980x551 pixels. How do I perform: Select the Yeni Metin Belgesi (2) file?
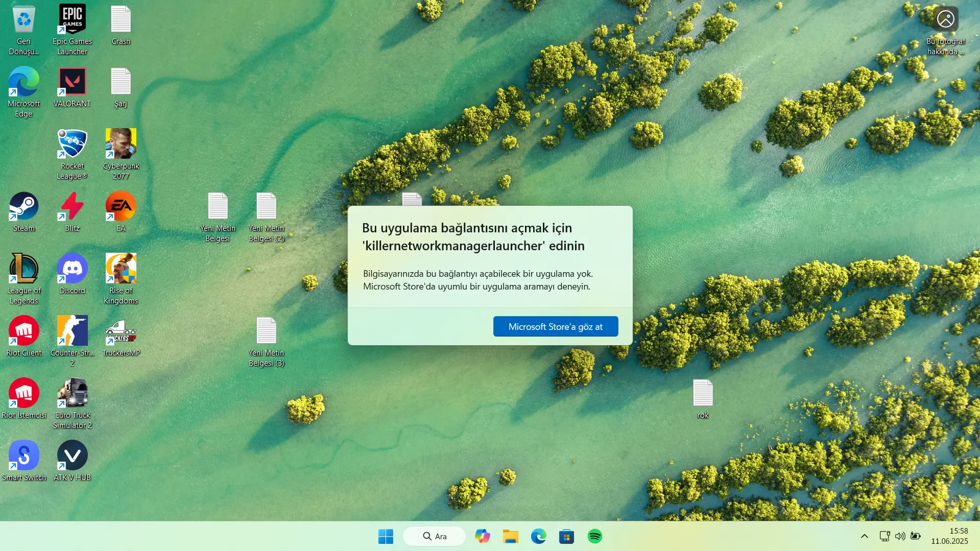point(266,217)
